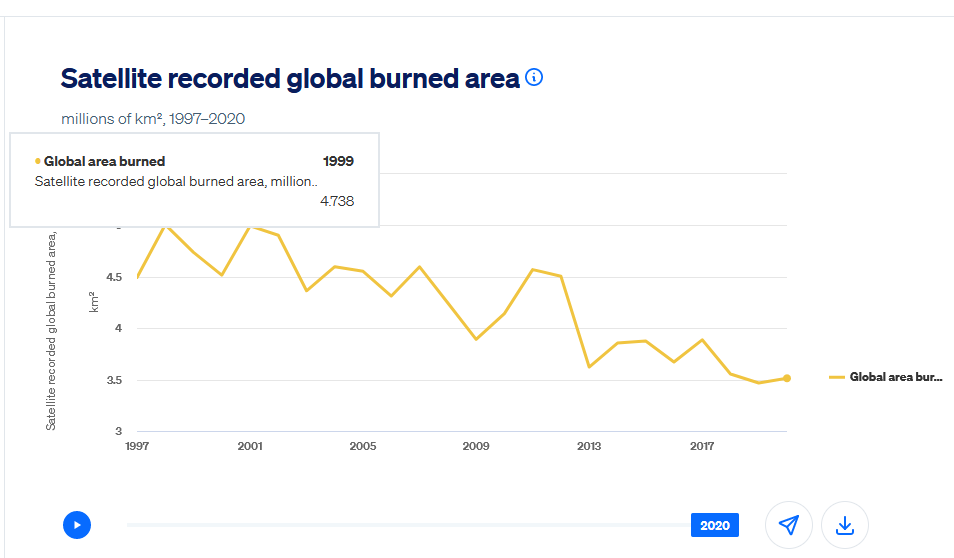This screenshot has width=954, height=558.
Task: Click the info icon beside the chart title
Action: [x=534, y=78]
